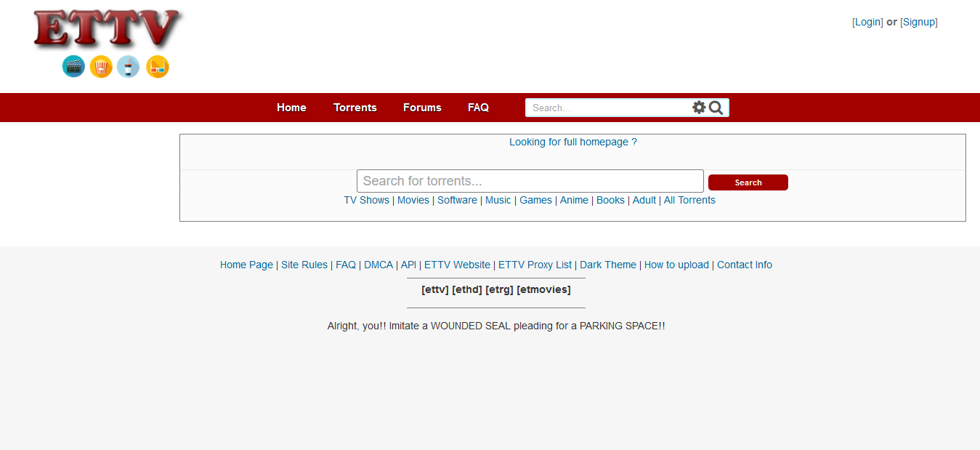Viewport: 980px width, 450px height.
Task: Visit the ETTV Website link
Action: pyautogui.click(x=457, y=265)
